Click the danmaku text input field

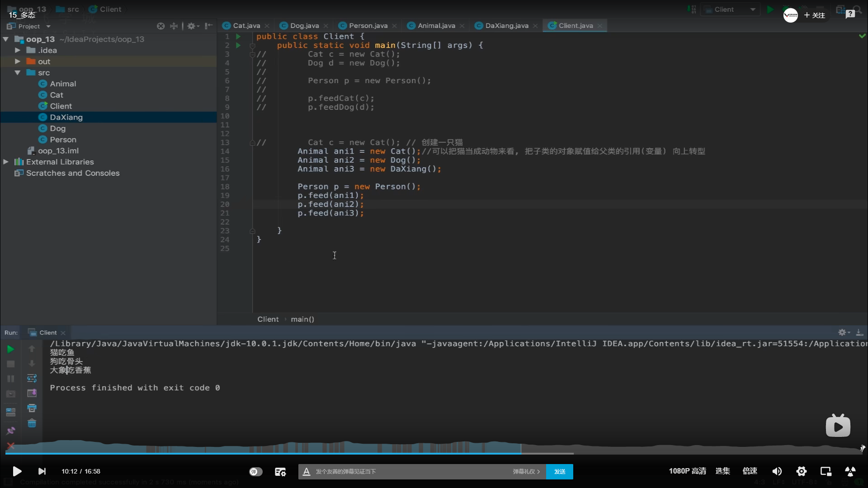click(407, 471)
